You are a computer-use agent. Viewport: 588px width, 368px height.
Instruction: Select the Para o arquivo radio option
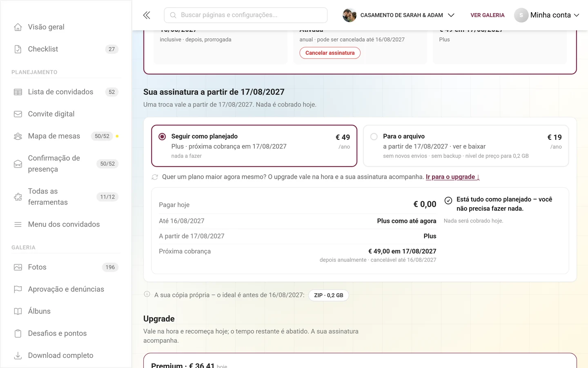[x=374, y=137]
